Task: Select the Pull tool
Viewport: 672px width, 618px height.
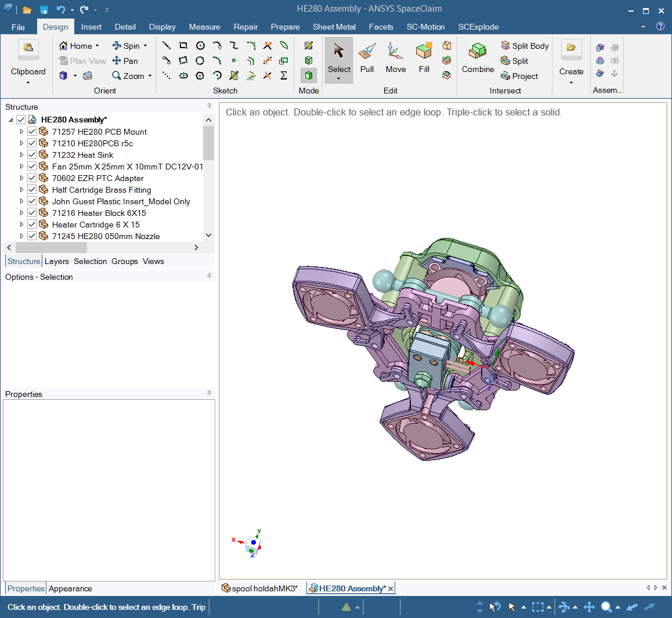Action: click(367, 59)
